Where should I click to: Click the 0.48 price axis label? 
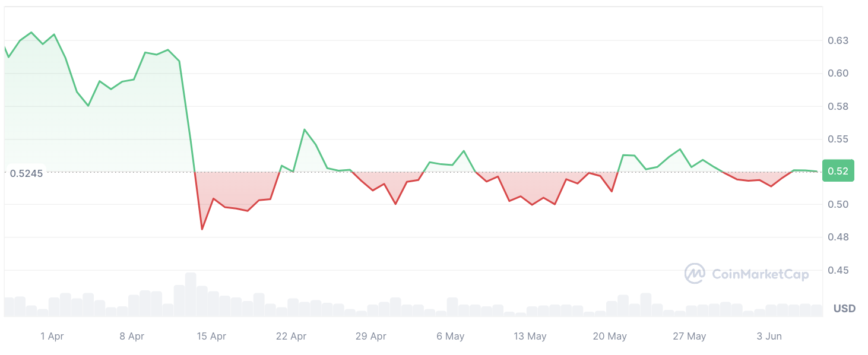click(x=838, y=237)
